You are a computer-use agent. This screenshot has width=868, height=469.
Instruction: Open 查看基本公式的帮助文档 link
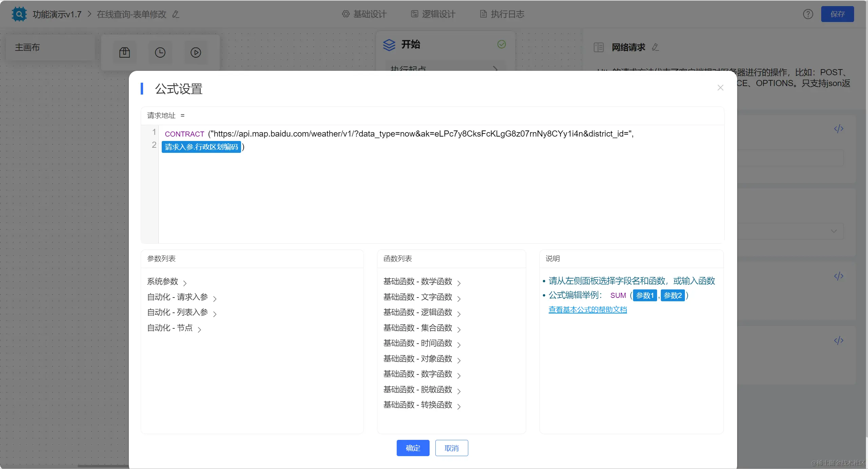(x=588, y=310)
